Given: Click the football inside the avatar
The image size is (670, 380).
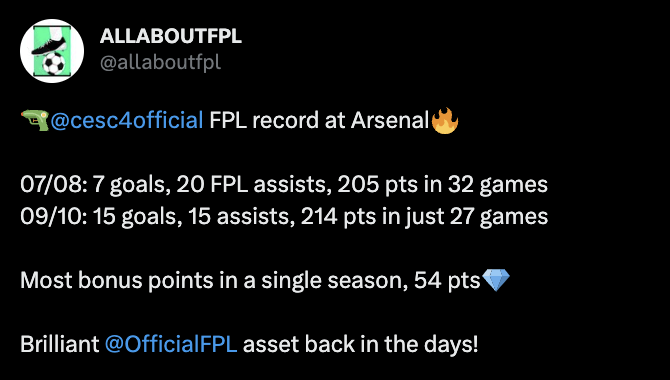Looking at the screenshot, I should (54, 64).
